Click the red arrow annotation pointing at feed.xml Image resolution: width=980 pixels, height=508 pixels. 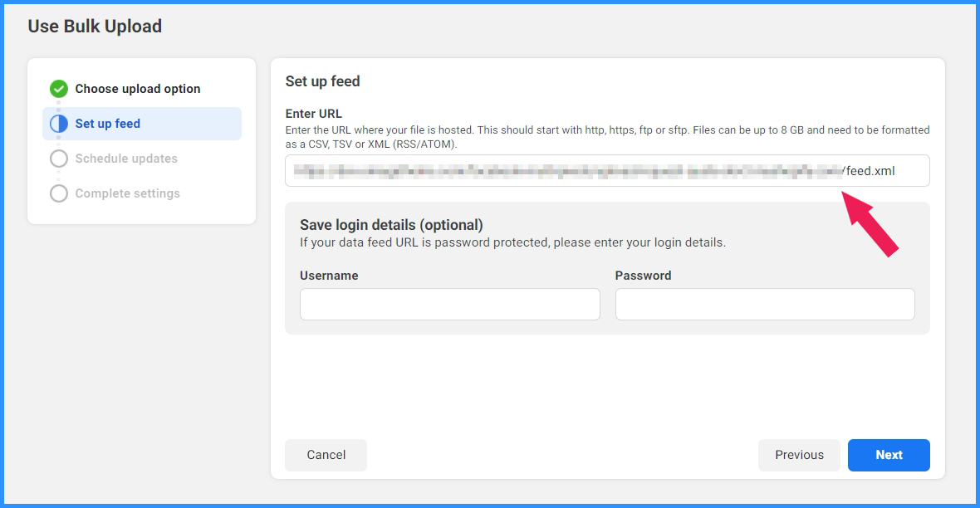(x=870, y=223)
